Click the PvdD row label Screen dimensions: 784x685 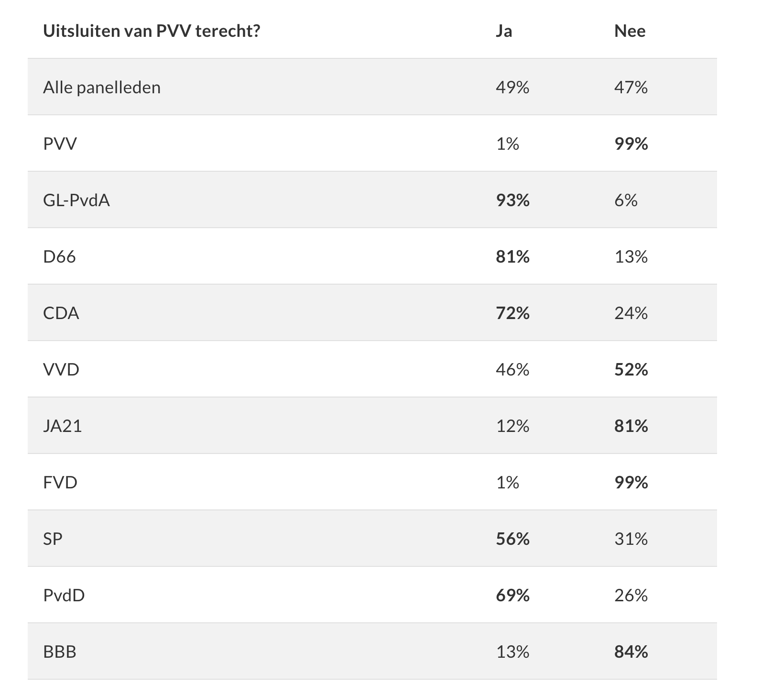(x=64, y=596)
